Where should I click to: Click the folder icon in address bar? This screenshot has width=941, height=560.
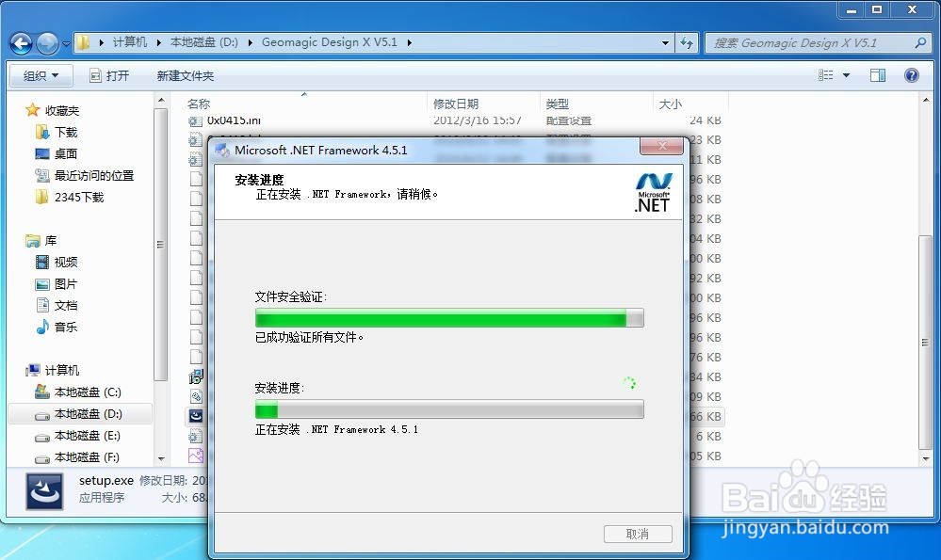coord(84,42)
